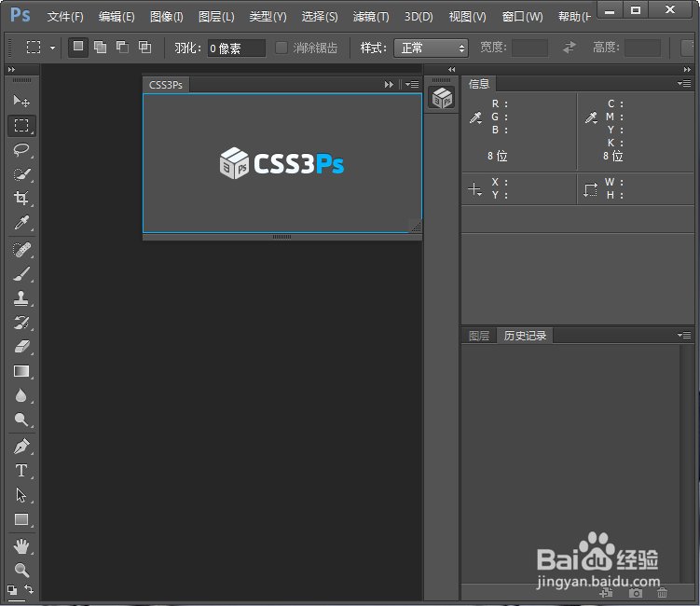The image size is (700, 606).
Task: Create new document from current state
Action: (x=606, y=593)
